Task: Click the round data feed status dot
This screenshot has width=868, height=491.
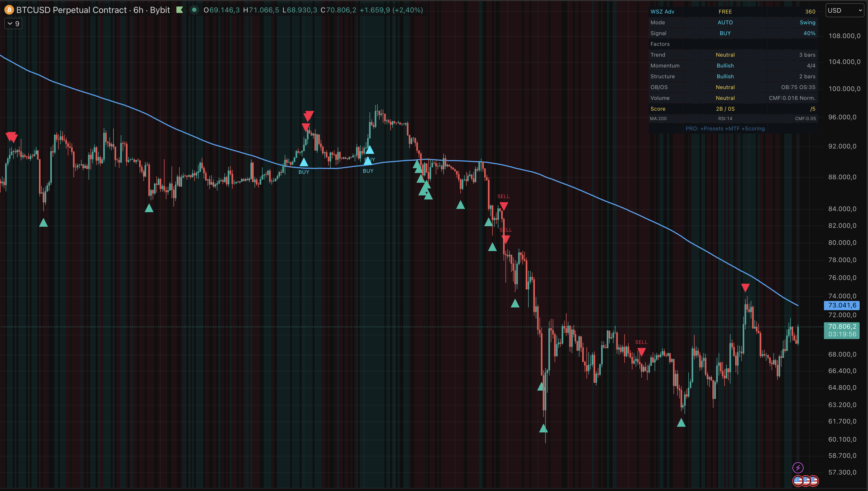Action: point(195,10)
